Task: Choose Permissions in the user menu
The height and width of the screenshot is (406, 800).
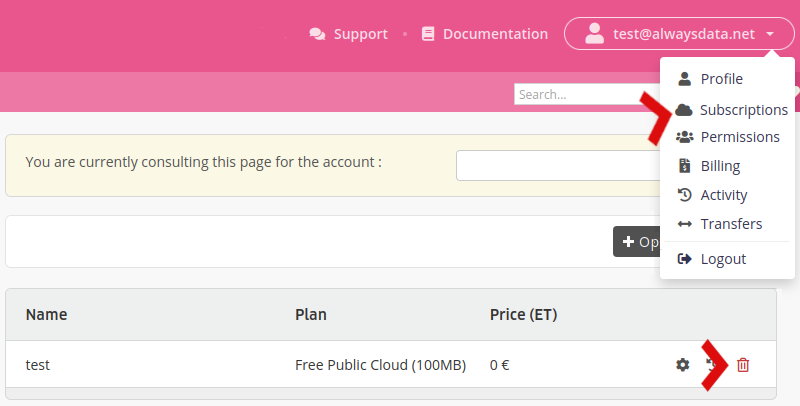Action: tap(739, 137)
